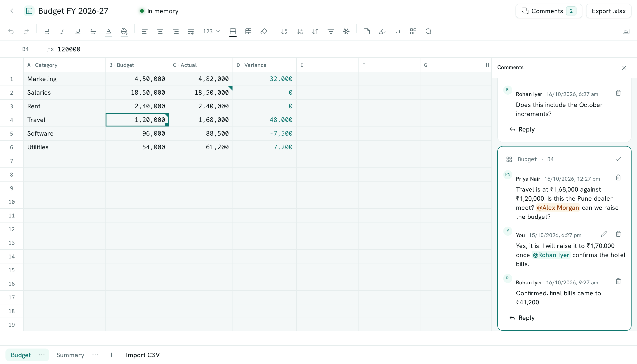Screen dimensions: 637x364
Task: Add a new sheet with the plus
Action: point(111,355)
